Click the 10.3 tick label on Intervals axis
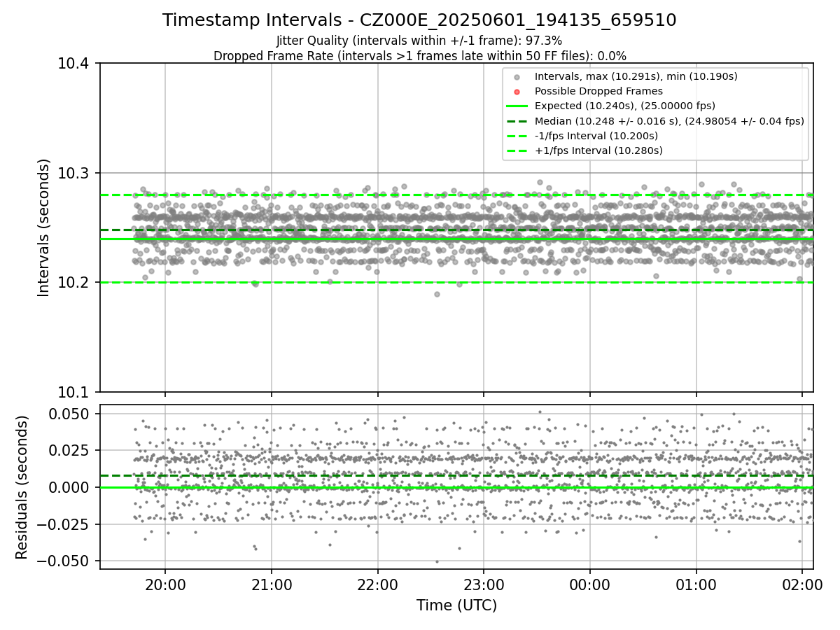 (x=73, y=173)
